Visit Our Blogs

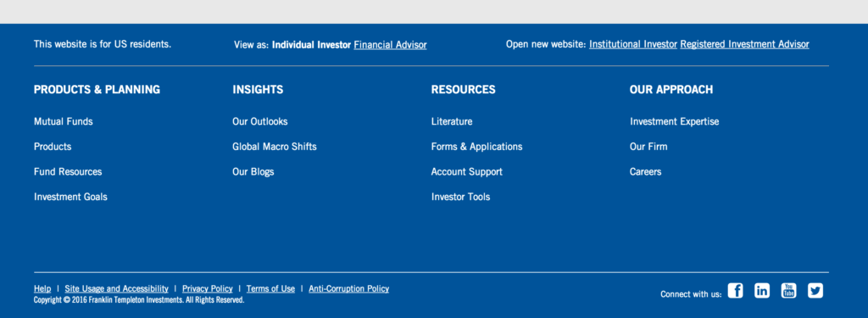[253, 172]
